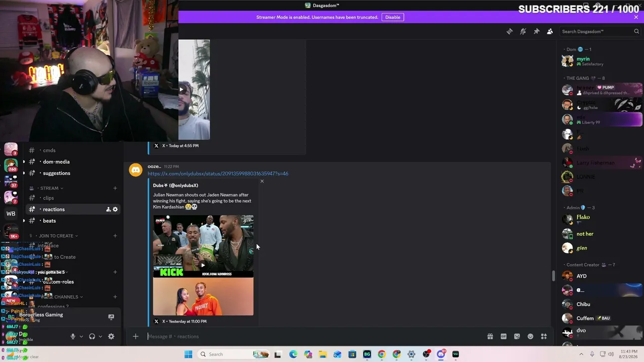Open pinned messages
644x362 pixels.
pyautogui.click(x=536, y=31)
